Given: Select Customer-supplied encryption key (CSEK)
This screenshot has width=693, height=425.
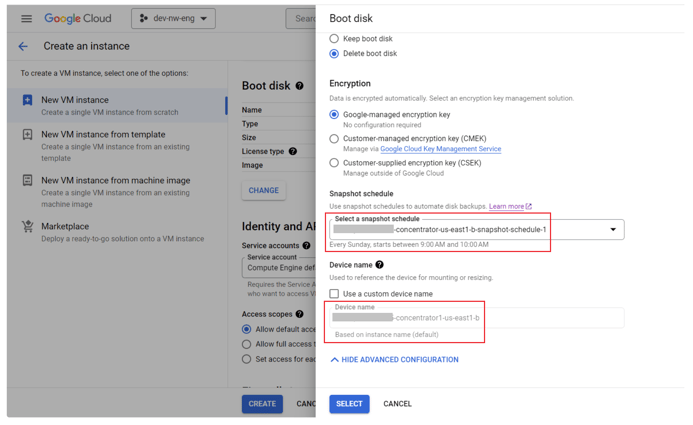Looking at the screenshot, I should point(334,163).
